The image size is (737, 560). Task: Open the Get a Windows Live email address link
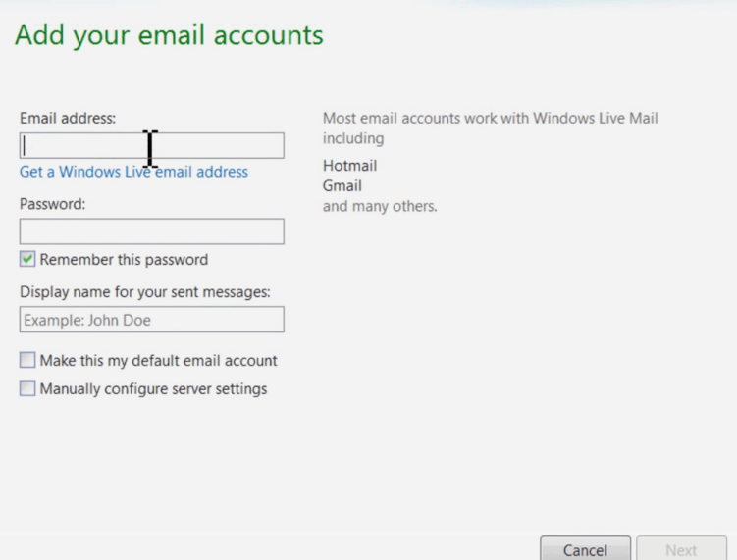[133, 172]
